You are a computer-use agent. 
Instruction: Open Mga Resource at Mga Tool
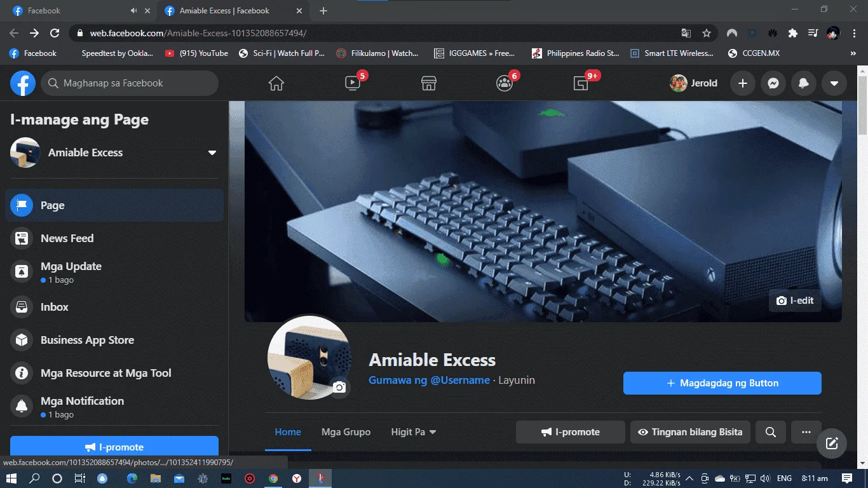pos(114,373)
